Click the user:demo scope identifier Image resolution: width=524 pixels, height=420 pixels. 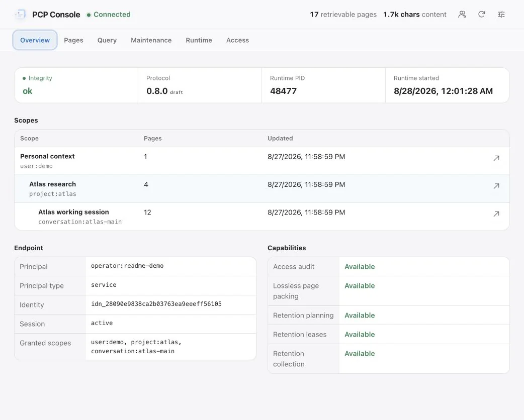coord(36,166)
